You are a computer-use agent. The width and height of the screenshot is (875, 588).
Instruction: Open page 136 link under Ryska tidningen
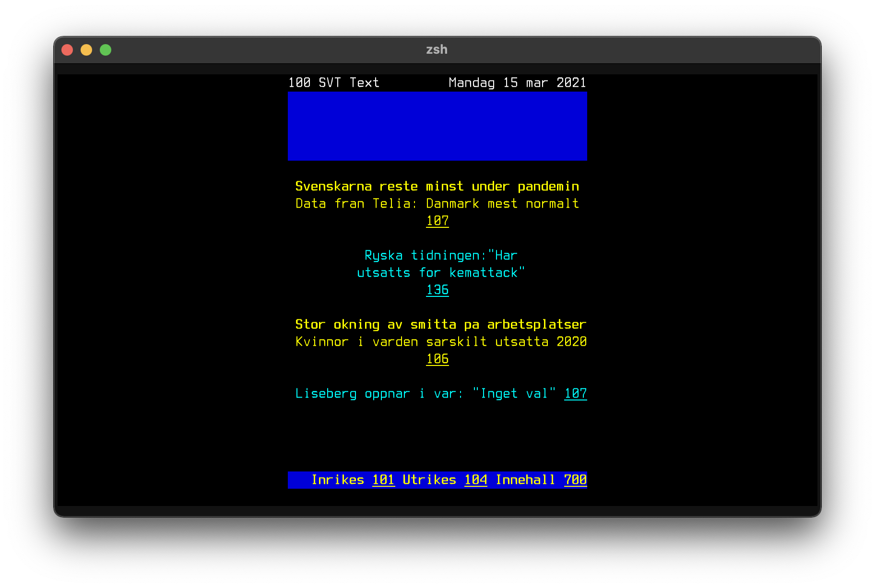[437, 290]
